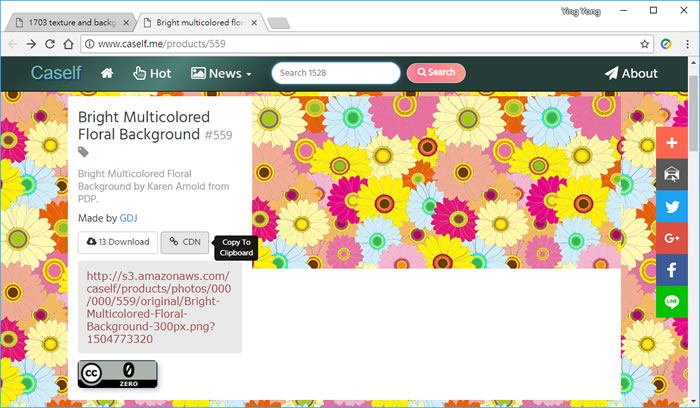This screenshot has width=700, height=408.
Task: Click the Search 1528 input field
Action: [336, 73]
